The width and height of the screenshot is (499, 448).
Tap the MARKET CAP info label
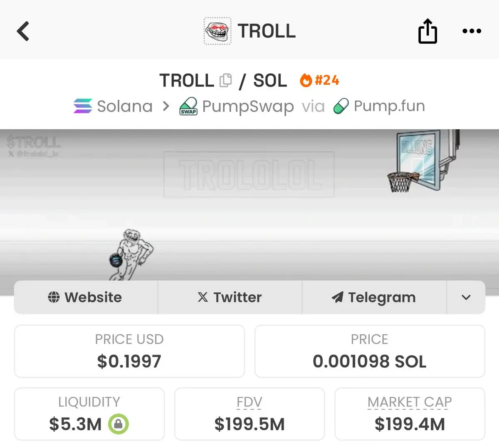[x=410, y=402]
